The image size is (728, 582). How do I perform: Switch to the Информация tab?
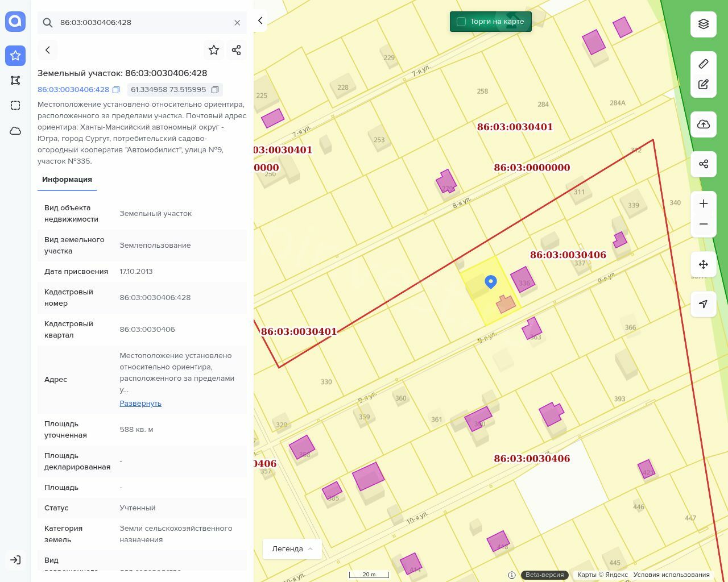[x=67, y=180]
